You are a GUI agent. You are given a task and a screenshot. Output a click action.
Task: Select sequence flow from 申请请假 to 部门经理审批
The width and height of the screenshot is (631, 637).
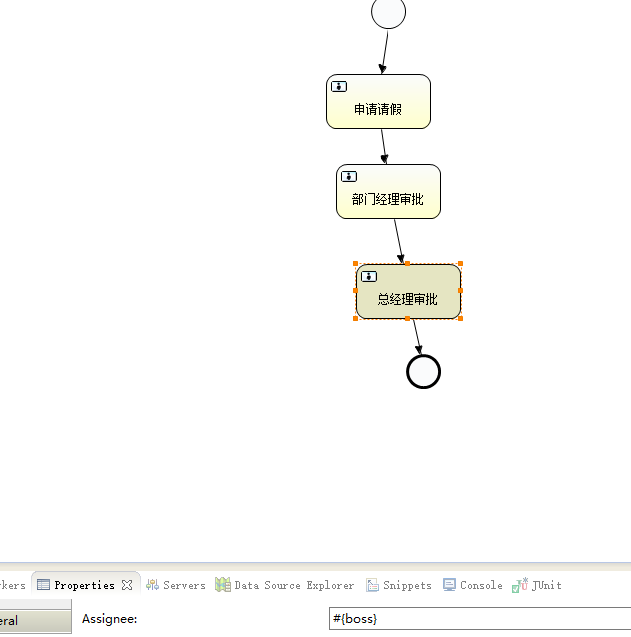tap(383, 147)
